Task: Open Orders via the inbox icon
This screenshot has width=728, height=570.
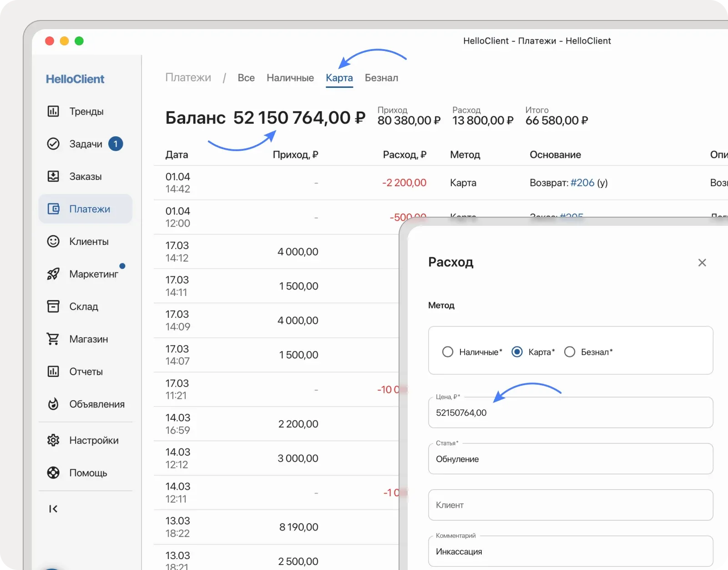Action: [53, 176]
